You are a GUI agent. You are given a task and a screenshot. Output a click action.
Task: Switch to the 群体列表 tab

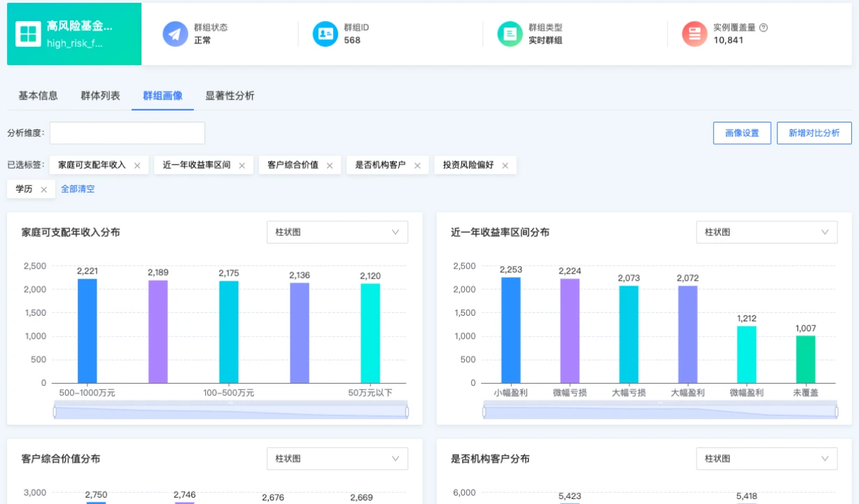tap(100, 96)
